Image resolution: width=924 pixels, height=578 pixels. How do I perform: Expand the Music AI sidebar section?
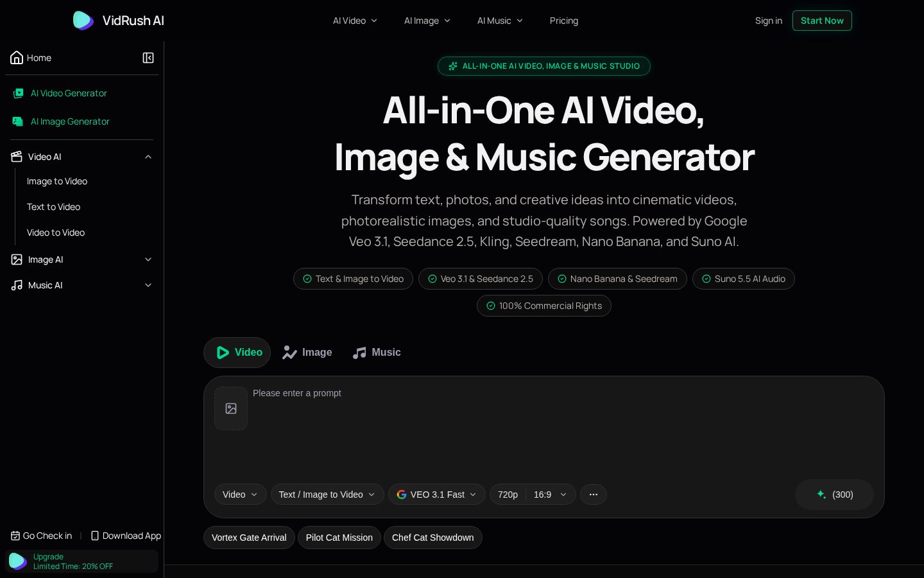148,285
